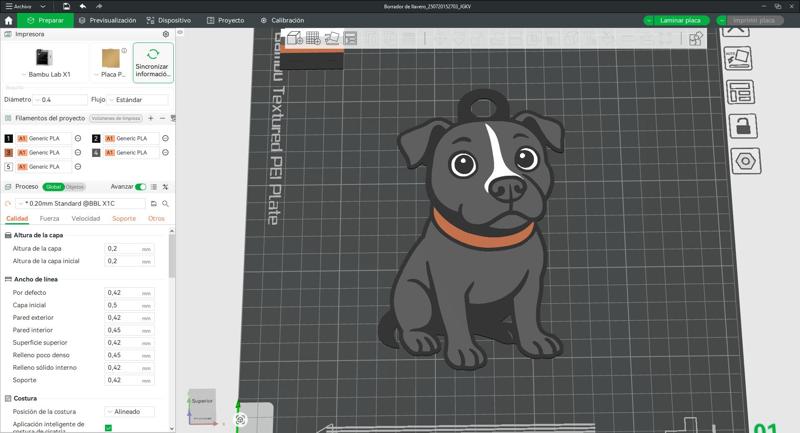Switch to the Calibración tab
This screenshot has height=433, width=800.
pyautogui.click(x=282, y=20)
